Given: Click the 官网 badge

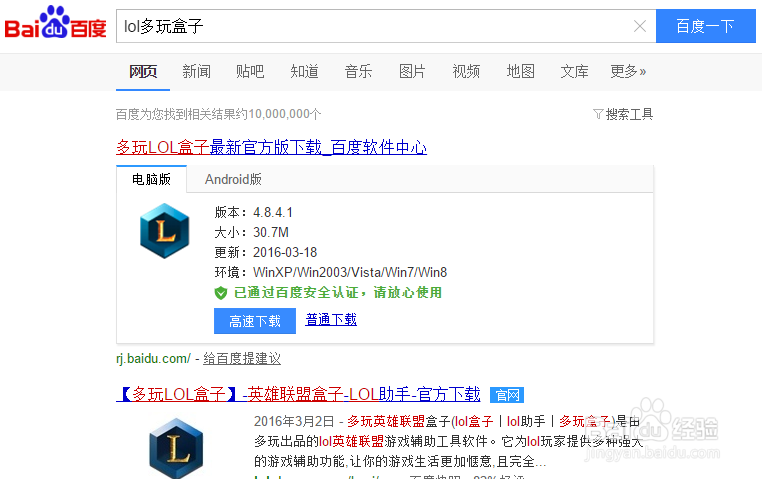Looking at the screenshot, I should point(507,395).
